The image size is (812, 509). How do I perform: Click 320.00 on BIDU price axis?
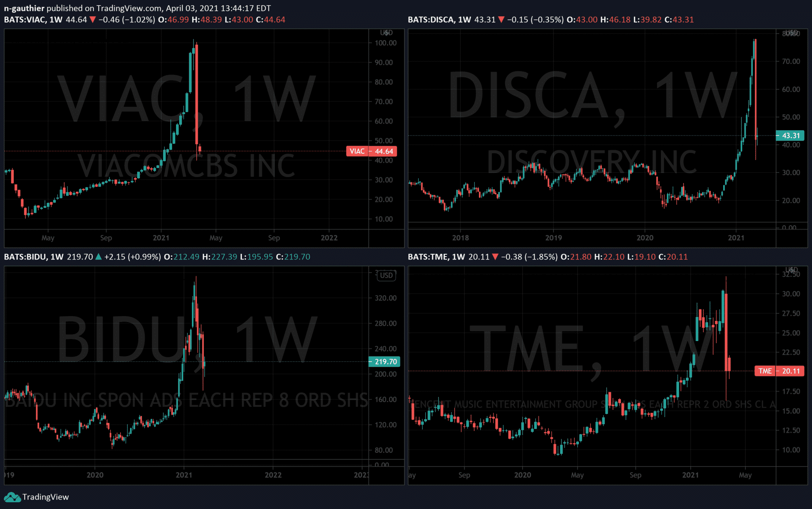click(x=385, y=298)
